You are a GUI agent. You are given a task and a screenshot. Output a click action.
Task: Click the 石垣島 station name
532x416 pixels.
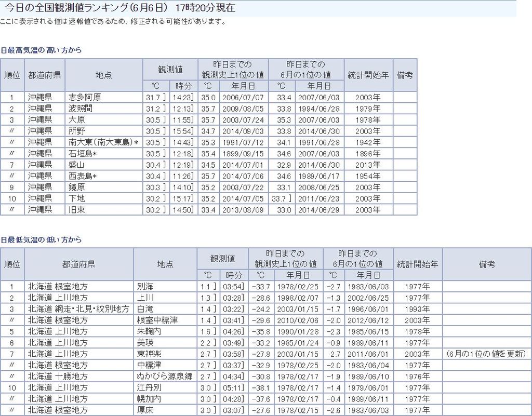83,154
